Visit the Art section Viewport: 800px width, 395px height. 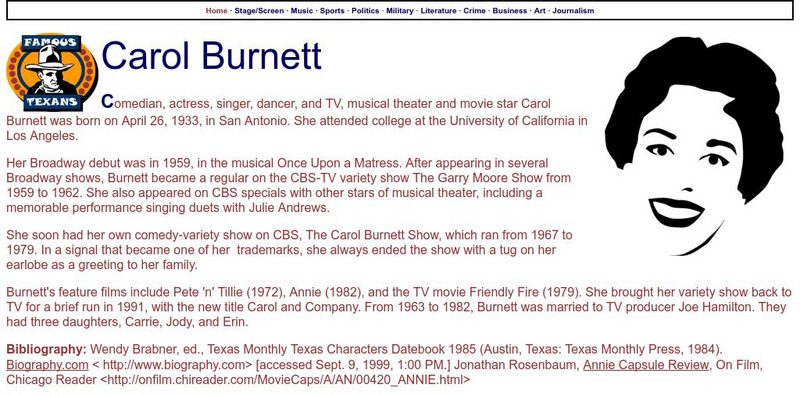click(540, 11)
